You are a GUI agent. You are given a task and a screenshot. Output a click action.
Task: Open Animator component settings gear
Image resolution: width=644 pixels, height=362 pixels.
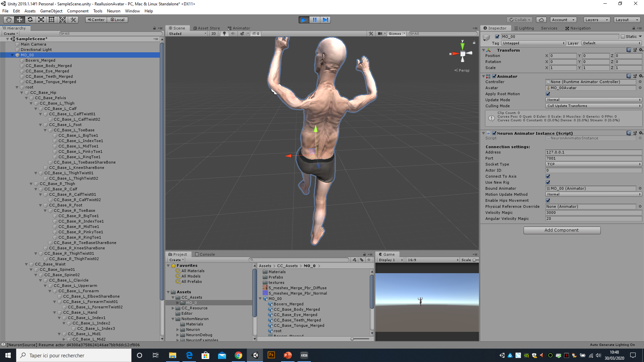(641, 76)
